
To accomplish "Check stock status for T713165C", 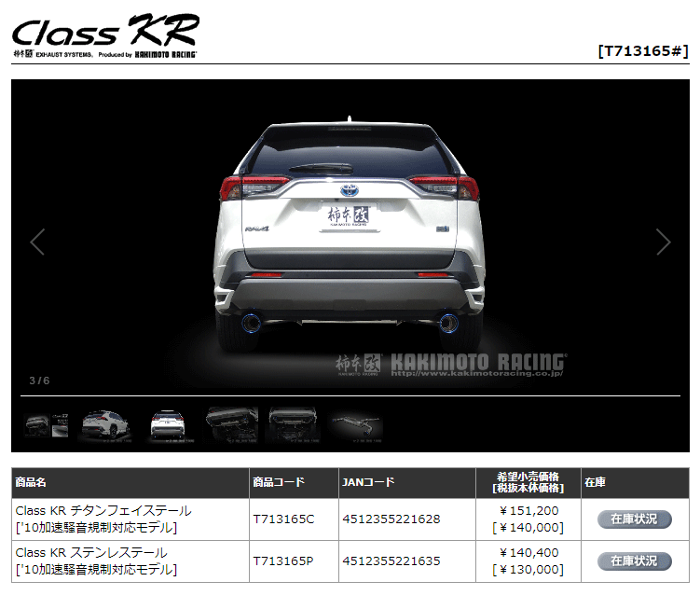I will 635,519.
